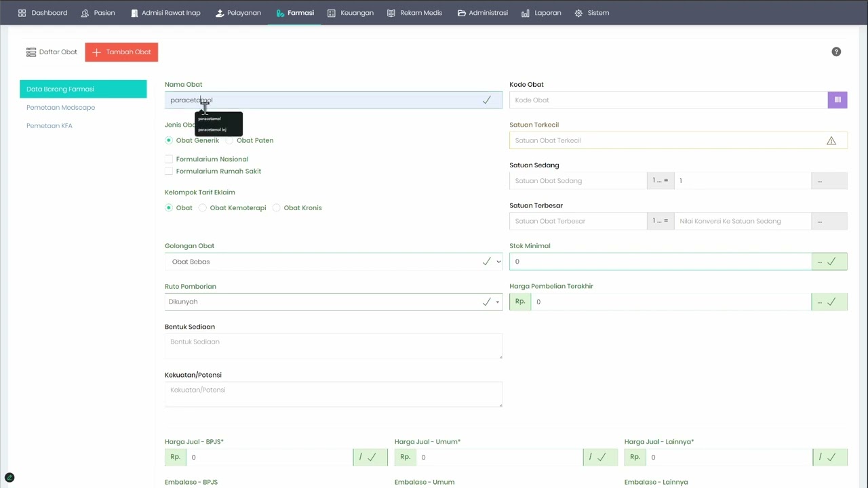
Task: Open the Administrasi menu
Action: point(483,13)
